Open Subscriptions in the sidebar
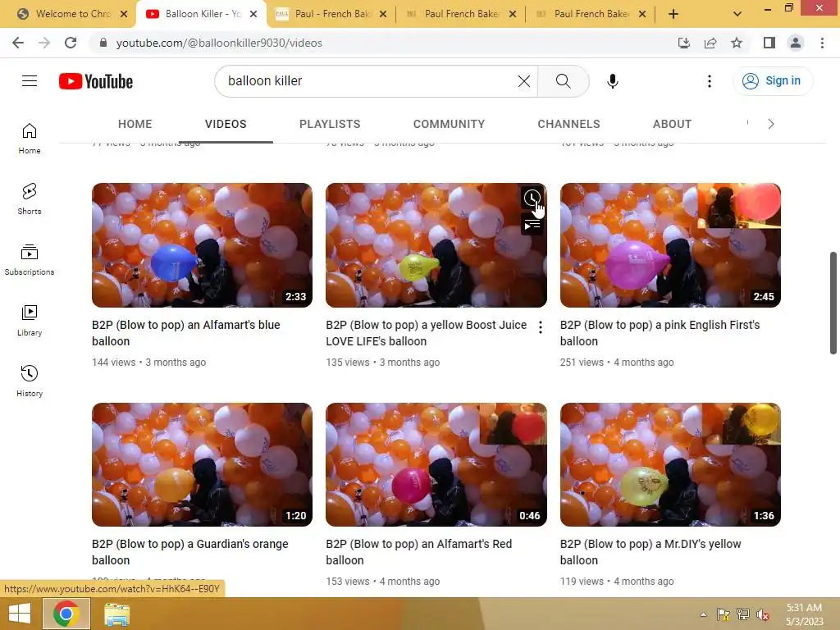This screenshot has height=630, width=840. (30, 260)
